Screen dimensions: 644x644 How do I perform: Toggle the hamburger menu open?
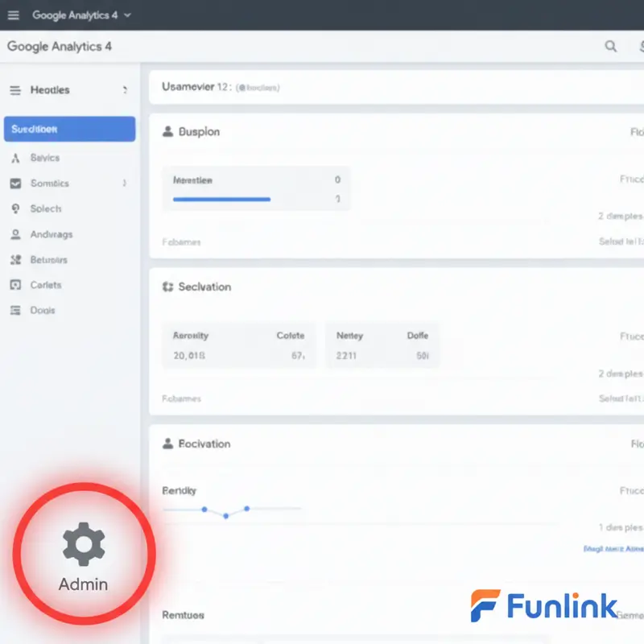(13, 14)
